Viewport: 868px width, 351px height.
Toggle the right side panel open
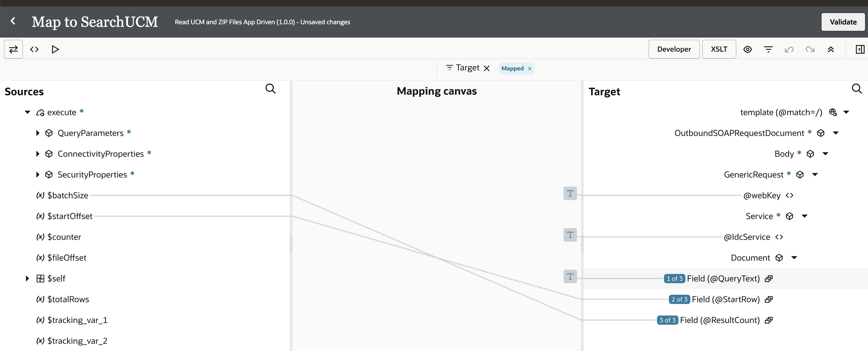click(860, 49)
